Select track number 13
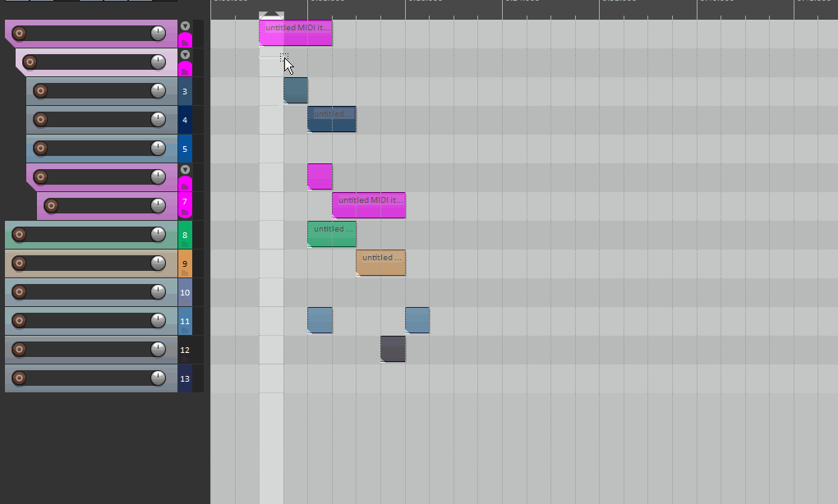Image resolution: width=838 pixels, height=504 pixels. coord(185,379)
